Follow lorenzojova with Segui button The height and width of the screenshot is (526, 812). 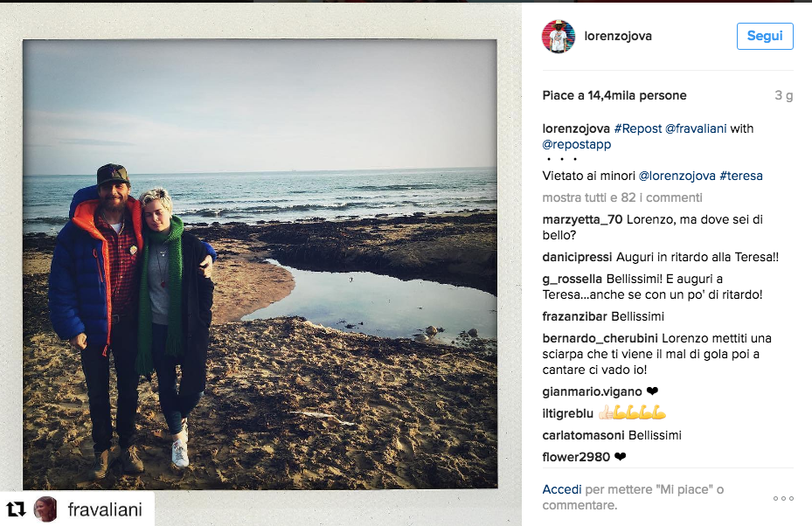coord(765,36)
